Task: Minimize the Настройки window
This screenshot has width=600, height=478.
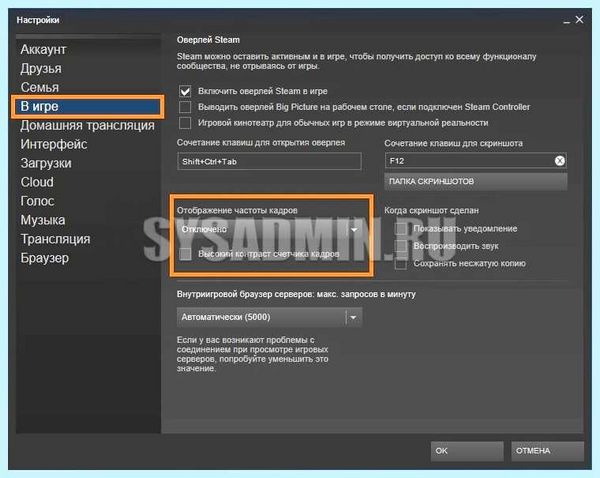Action: click(x=567, y=21)
